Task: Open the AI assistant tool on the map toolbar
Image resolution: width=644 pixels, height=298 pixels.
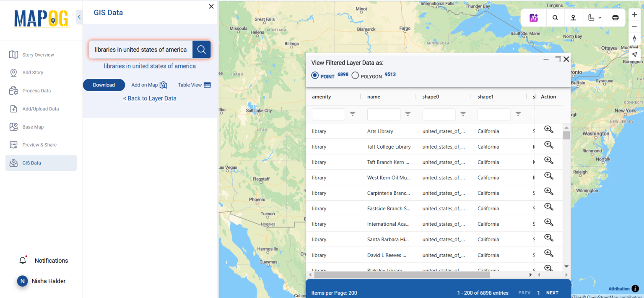Action: (533, 18)
